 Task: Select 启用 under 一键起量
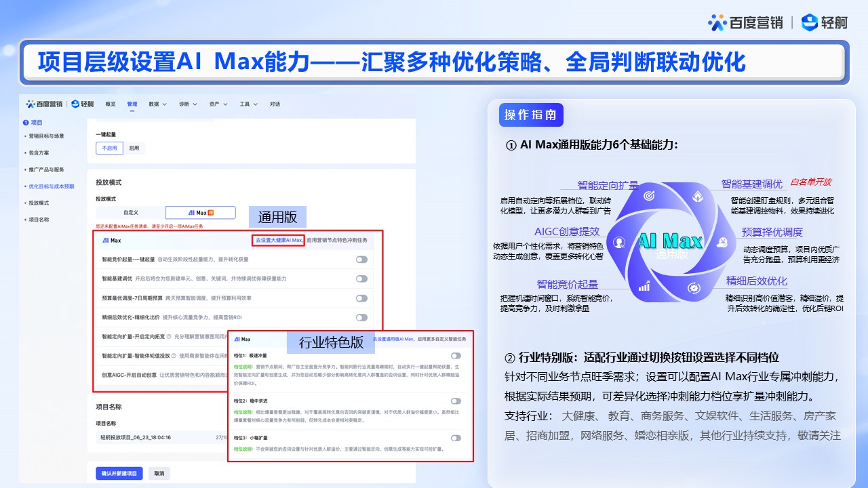point(134,148)
